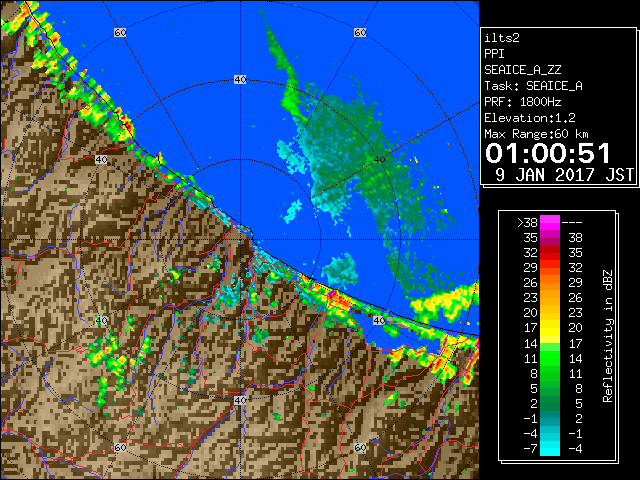
Task: Select the 'Elevation:1.2' text
Action: click(x=530, y=118)
